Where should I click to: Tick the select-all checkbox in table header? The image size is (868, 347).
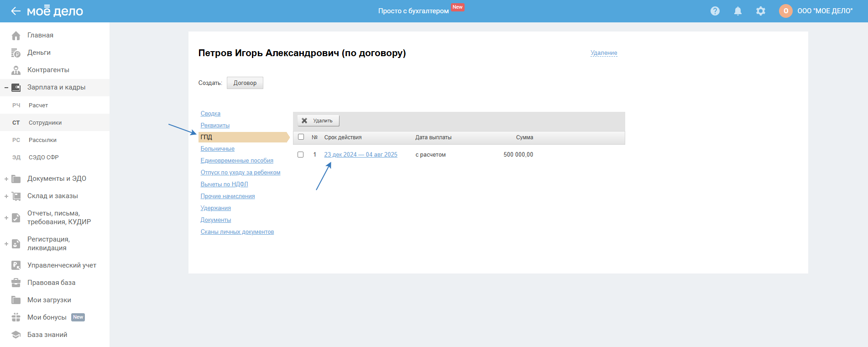coord(301,137)
